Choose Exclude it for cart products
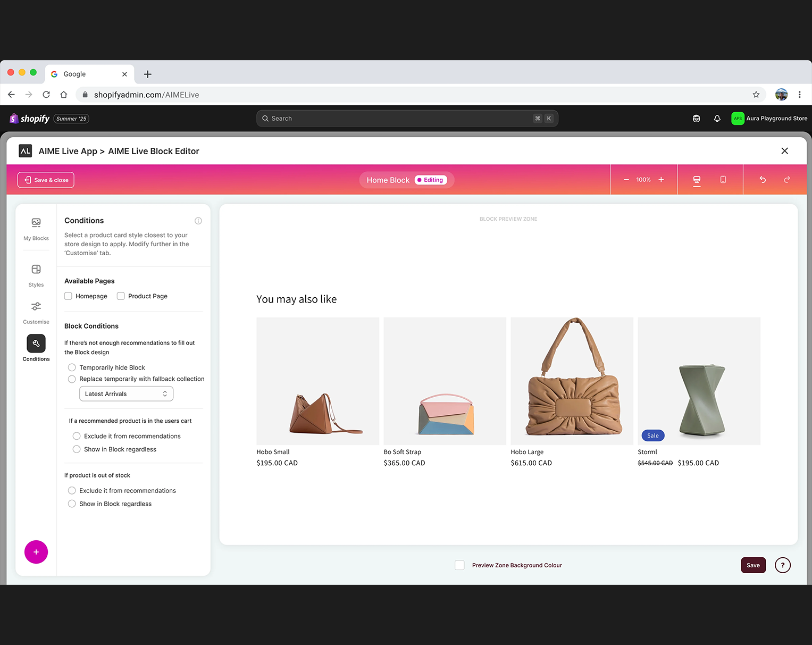812x645 pixels. (77, 436)
